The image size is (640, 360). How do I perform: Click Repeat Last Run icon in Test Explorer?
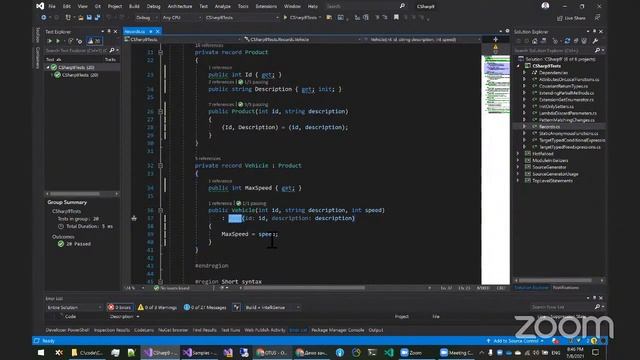tap(70, 41)
